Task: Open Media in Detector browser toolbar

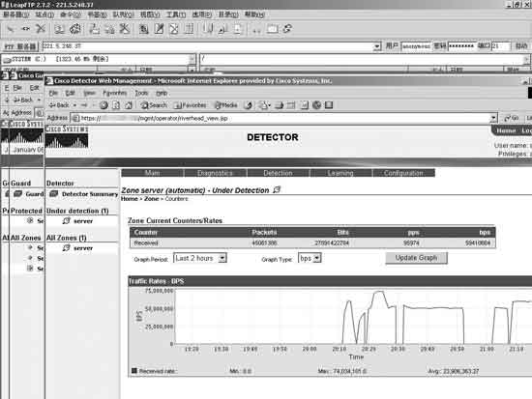Action: (x=226, y=105)
